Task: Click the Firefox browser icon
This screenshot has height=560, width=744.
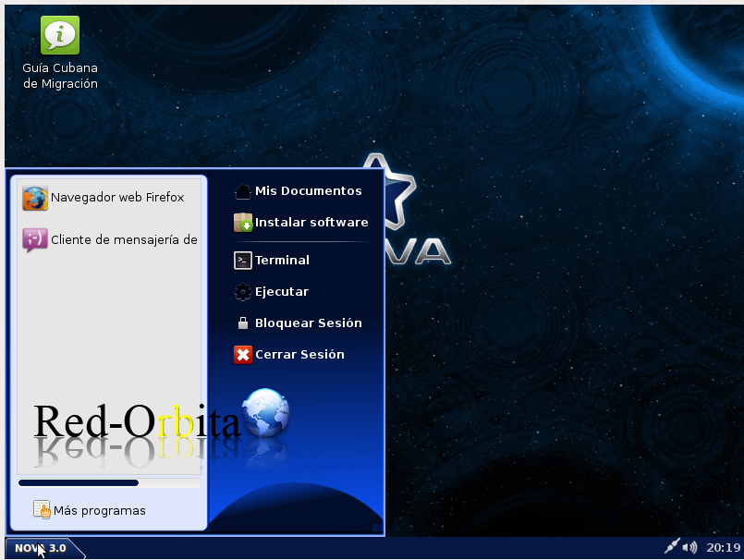Action: point(35,198)
